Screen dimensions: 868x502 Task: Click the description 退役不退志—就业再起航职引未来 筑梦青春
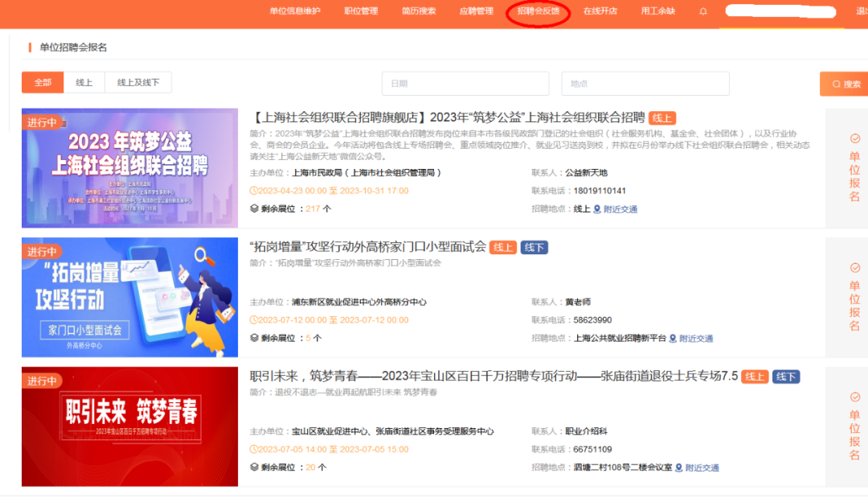[356, 393]
